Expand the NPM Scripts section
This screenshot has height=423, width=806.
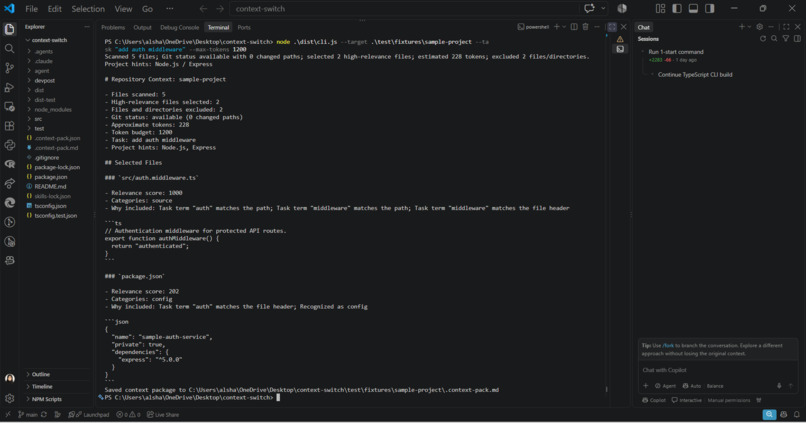[46, 399]
